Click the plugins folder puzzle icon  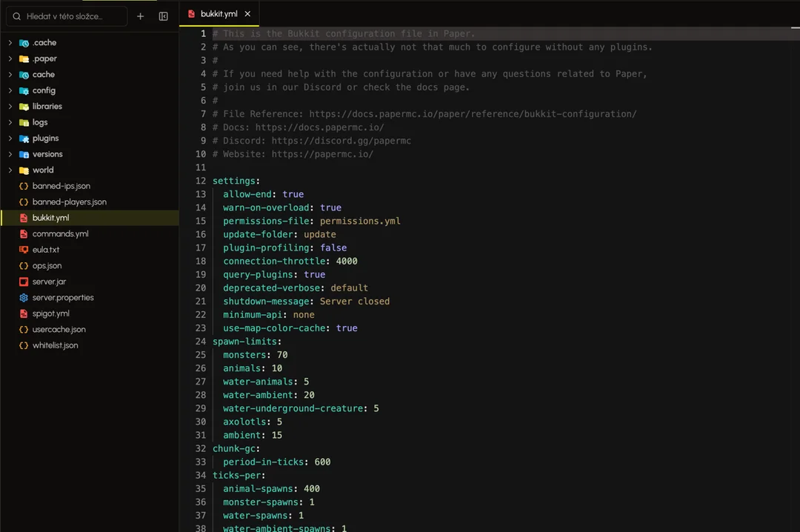[24, 139]
